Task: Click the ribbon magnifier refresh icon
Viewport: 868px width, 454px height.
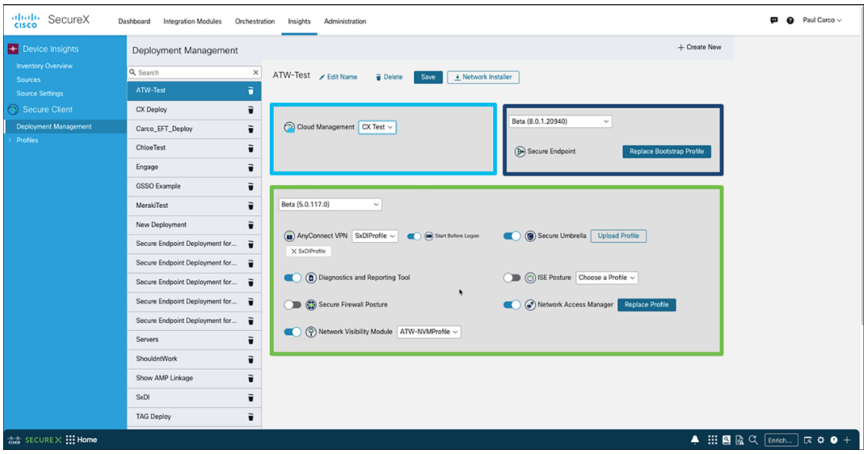Action: tap(754, 441)
